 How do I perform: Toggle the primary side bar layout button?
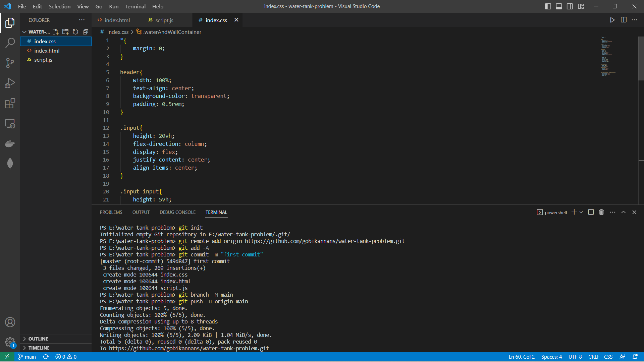548,6
